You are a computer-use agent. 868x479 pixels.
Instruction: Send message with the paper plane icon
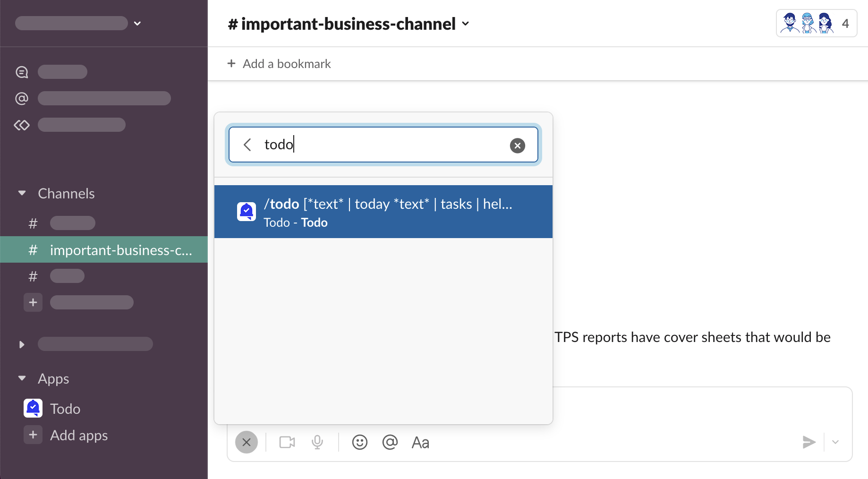[x=808, y=442]
